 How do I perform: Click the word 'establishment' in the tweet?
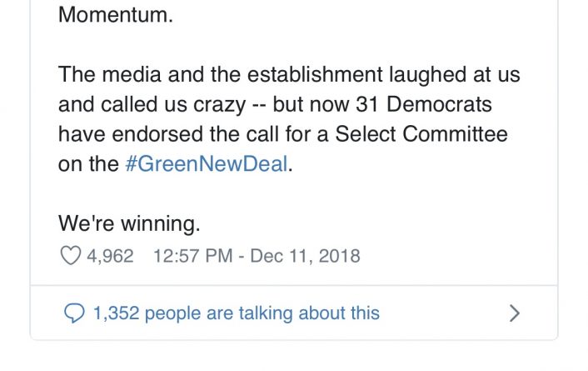pos(298,75)
